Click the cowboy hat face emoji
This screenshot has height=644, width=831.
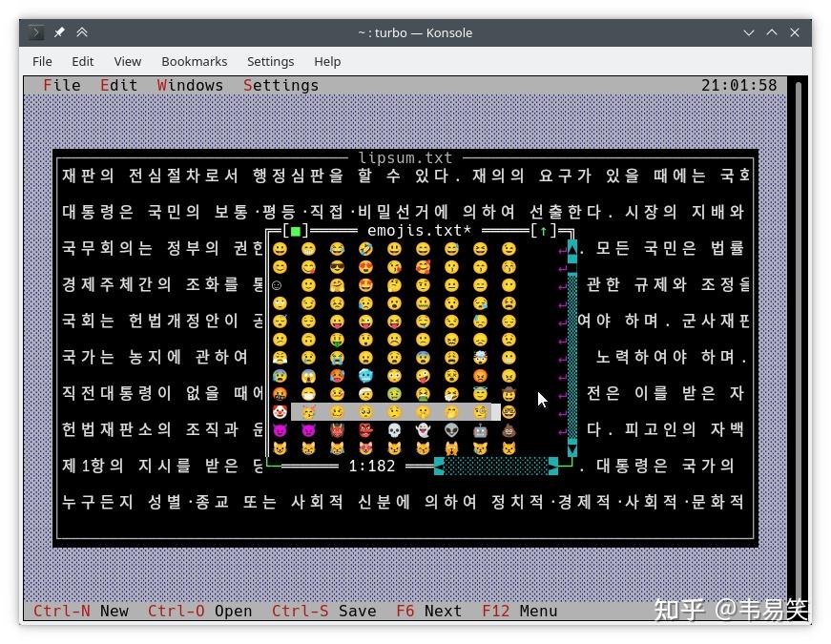pyautogui.click(x=509, y=394)
